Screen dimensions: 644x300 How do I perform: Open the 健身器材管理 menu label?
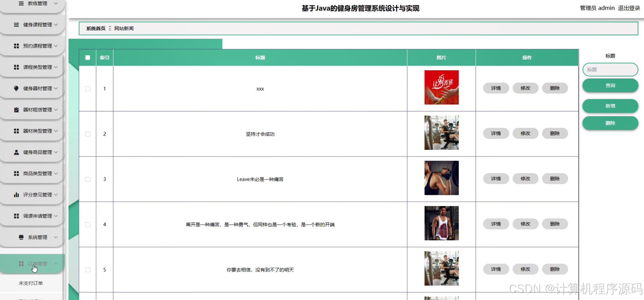38,88
